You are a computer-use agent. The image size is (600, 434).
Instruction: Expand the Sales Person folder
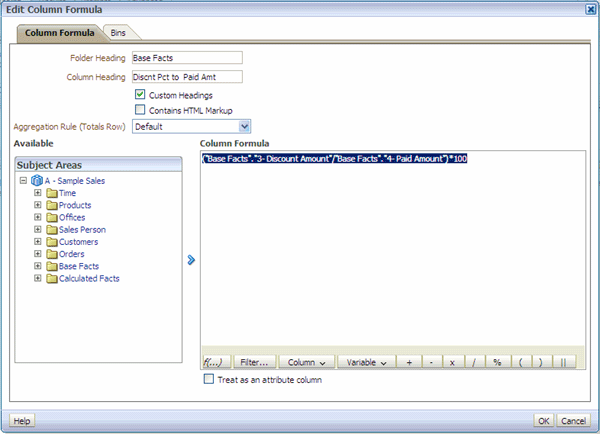coord(38,229)
